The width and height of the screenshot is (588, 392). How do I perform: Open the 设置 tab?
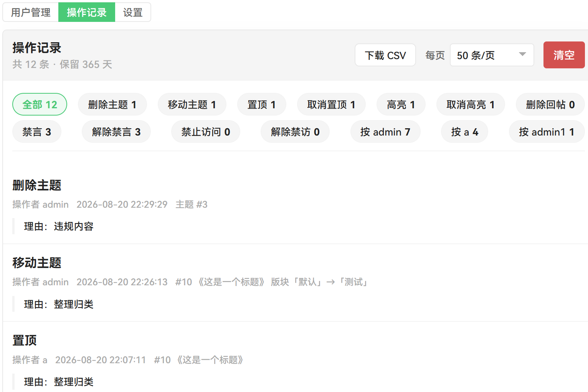coord(133,12)
